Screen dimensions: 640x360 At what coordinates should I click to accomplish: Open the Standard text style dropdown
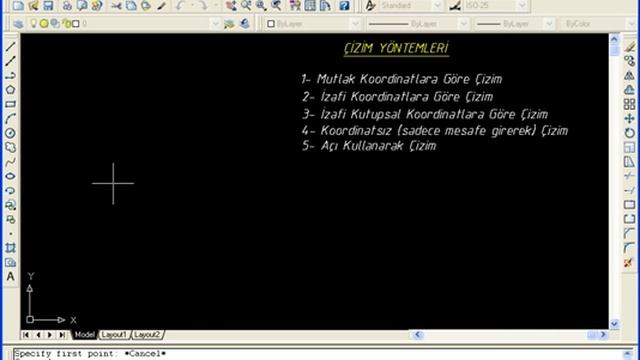coord(437,5)
